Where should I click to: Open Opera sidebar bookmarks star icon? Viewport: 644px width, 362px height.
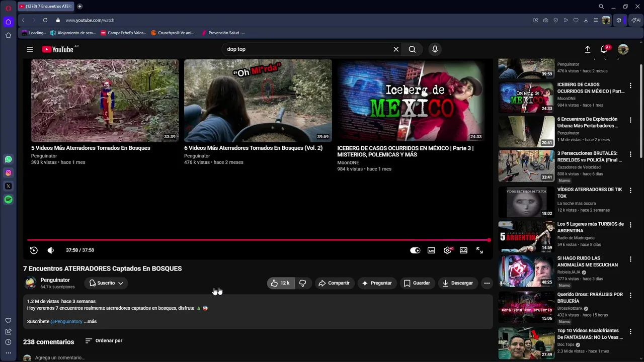click(8, 35)
